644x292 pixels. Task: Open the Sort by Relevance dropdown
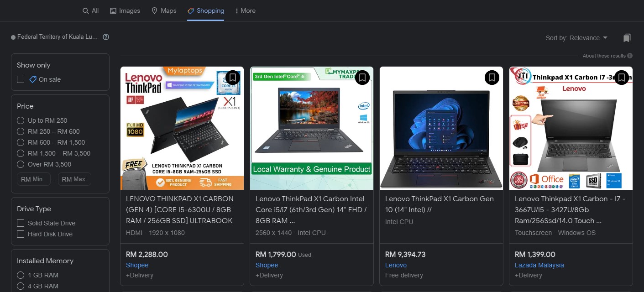pyautogui.click(x=576, y=38)
